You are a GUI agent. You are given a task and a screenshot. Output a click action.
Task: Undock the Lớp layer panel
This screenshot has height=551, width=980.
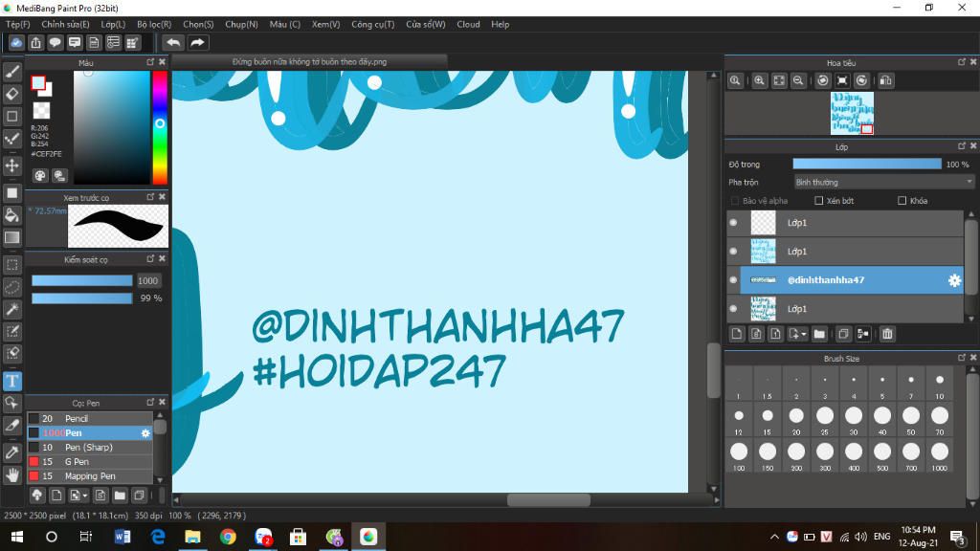961,146
